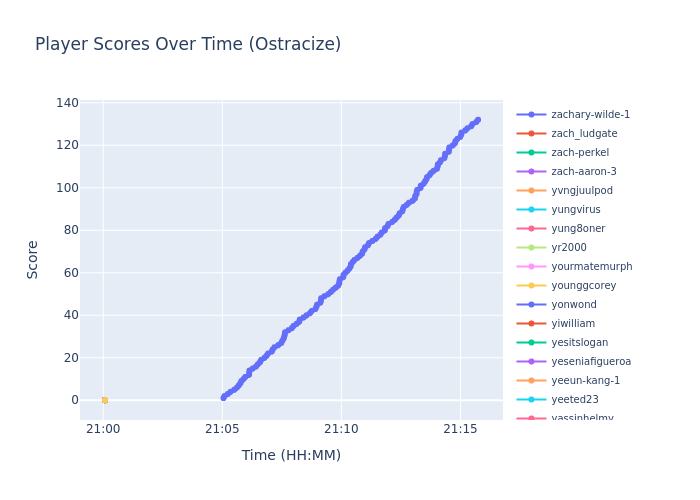Click yungvirus cyan legend marker icon

point(531,210)
